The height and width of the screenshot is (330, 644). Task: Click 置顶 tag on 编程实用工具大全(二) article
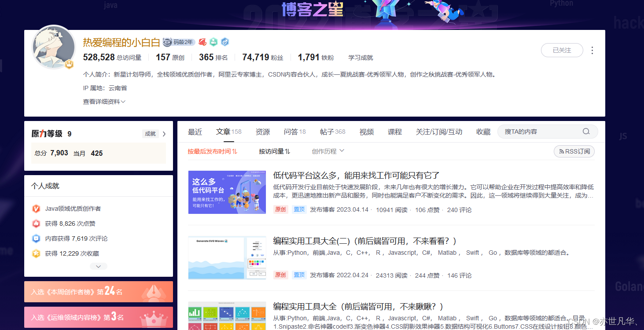coord(299,275)
